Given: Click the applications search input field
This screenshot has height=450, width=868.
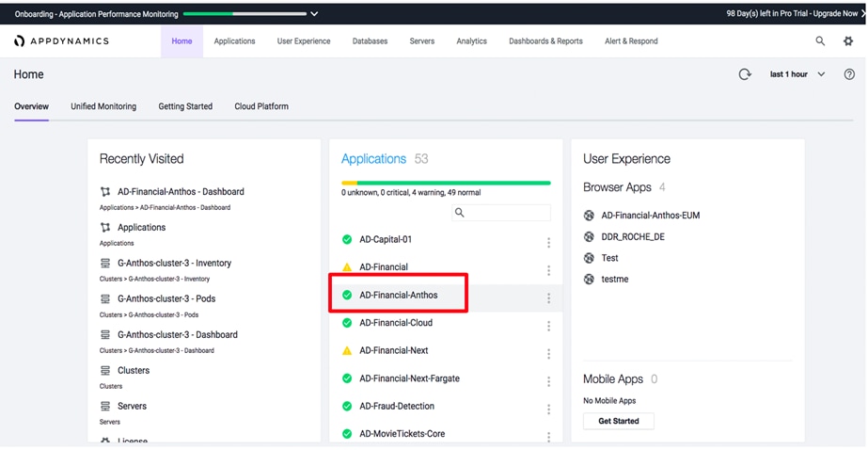Looking at the screenshot, I should [x=501, y=213].
